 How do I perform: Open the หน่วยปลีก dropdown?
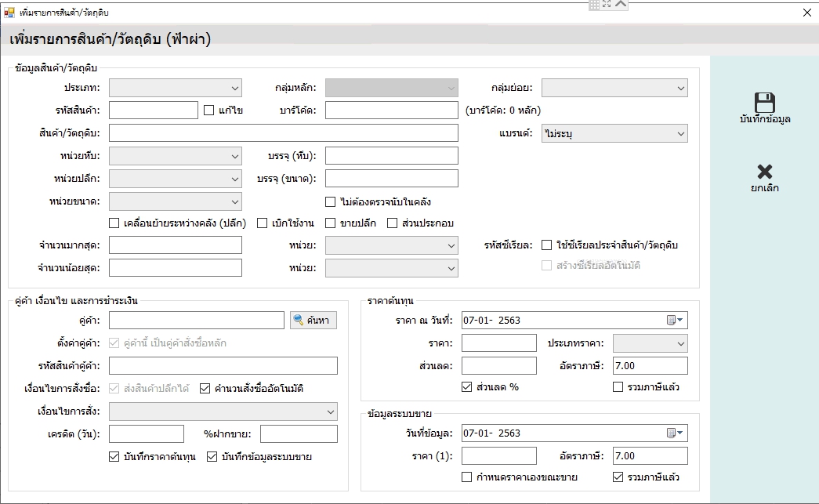176,179
